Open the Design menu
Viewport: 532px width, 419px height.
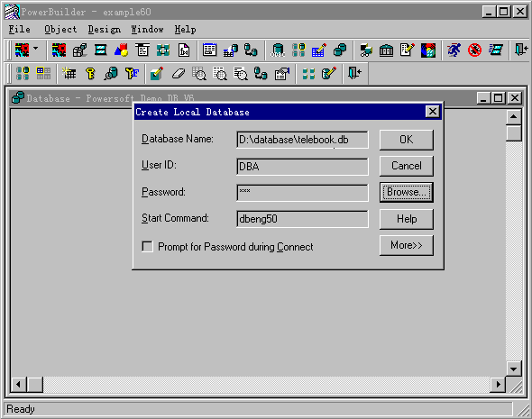[105, 30]
